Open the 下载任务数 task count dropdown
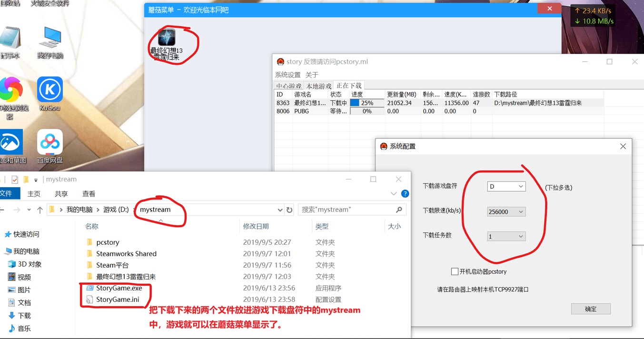This screenshot has height=339, width=644. [506, 236]
